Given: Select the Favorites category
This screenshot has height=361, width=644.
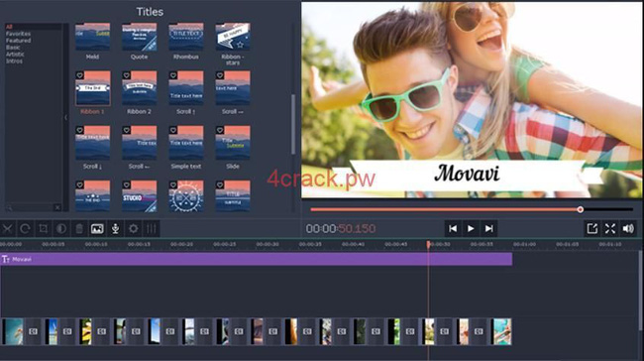Looking at the screenshot, I should pyautogui.click(x=18, y=34).
